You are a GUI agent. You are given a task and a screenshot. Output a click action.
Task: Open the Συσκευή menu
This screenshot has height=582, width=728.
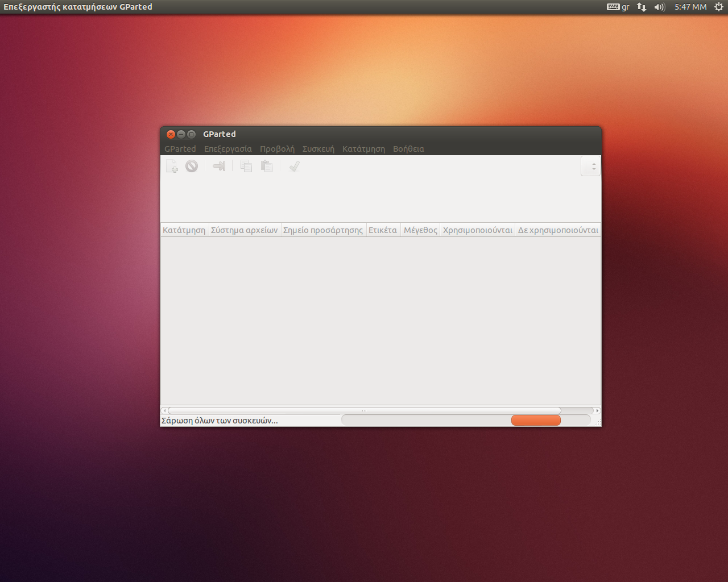(x=318, y=149)
